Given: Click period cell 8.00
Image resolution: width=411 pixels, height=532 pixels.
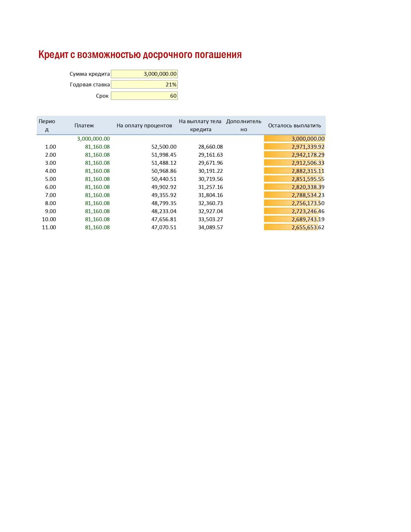Looking at the screenshot, I should tap(51, 203).
